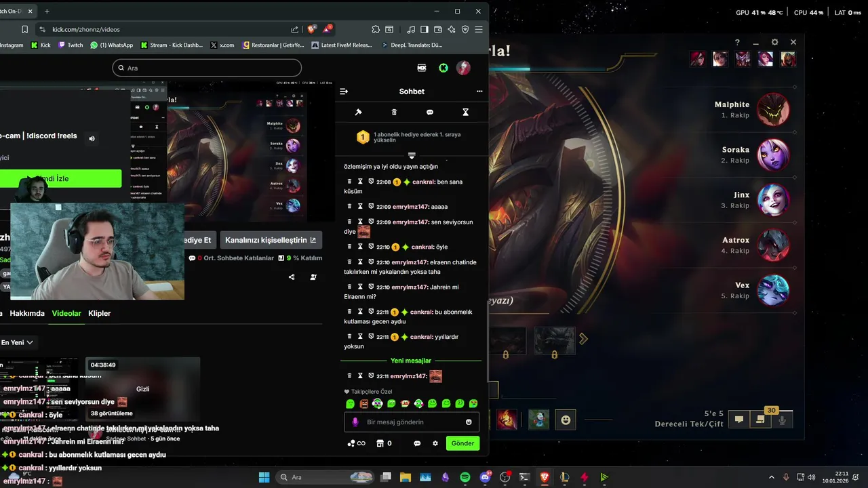Open the Brave Shields lion icon

tap(312, 29)
